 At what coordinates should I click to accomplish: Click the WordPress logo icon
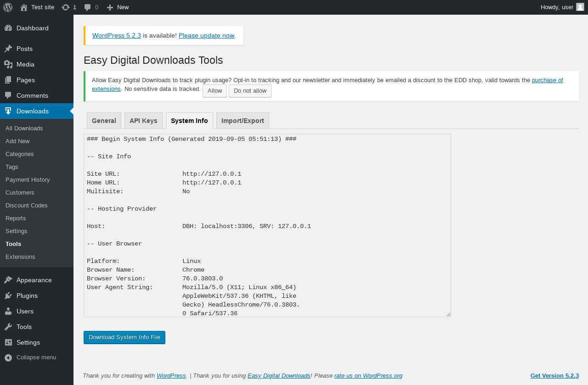(8, 7)
